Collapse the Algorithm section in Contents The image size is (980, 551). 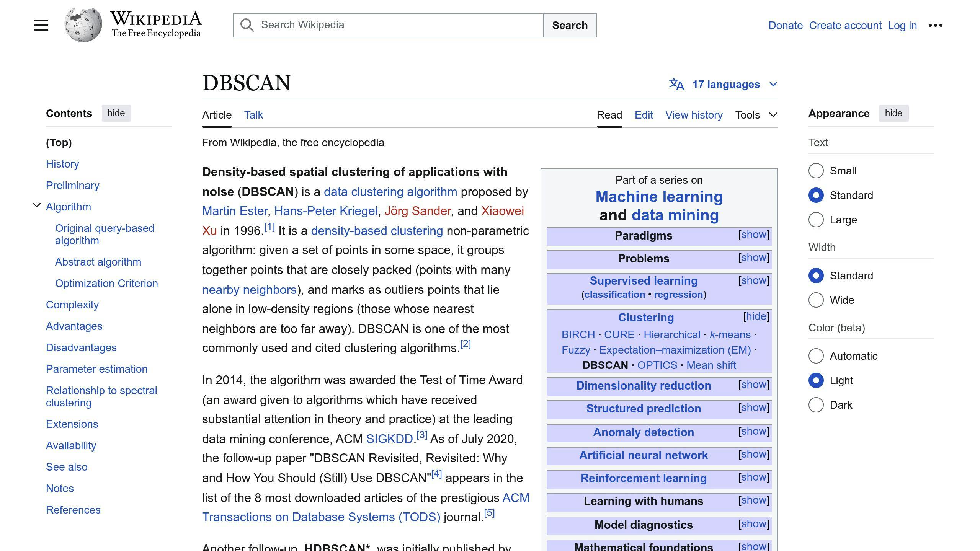pyautogui.click(x=37, y=205)
